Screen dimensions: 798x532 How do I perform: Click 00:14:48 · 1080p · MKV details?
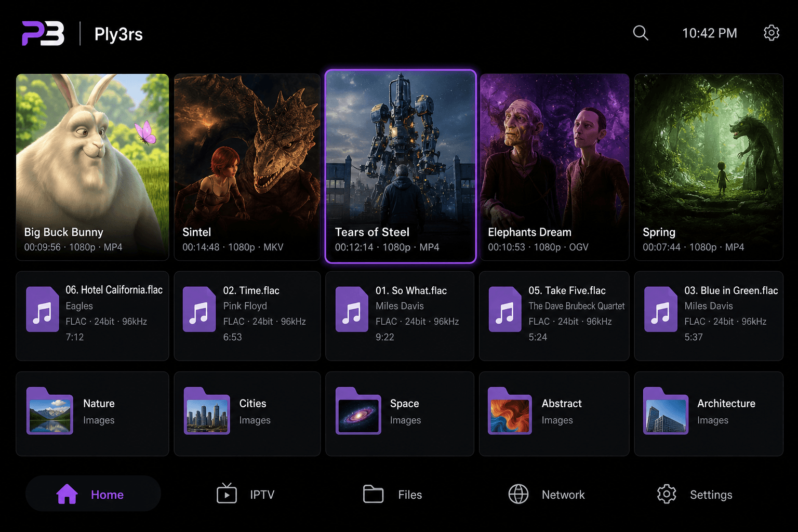[233, 247]
